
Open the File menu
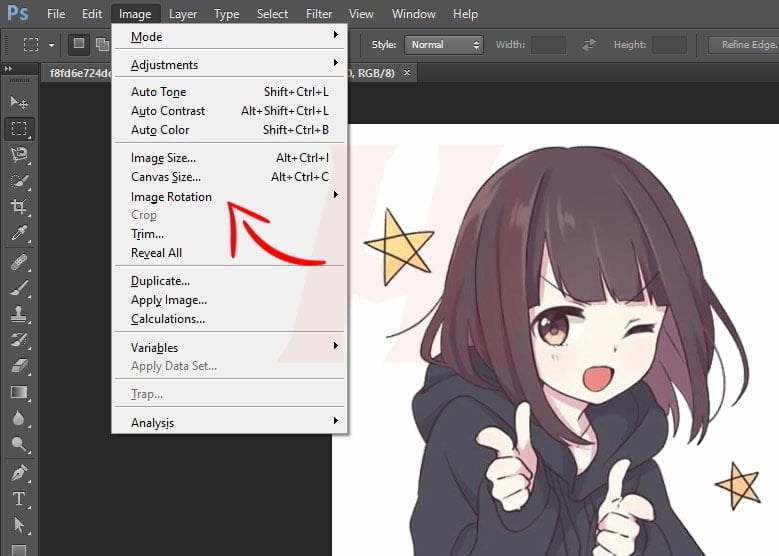pyautogui.click(x=56, y=14)
